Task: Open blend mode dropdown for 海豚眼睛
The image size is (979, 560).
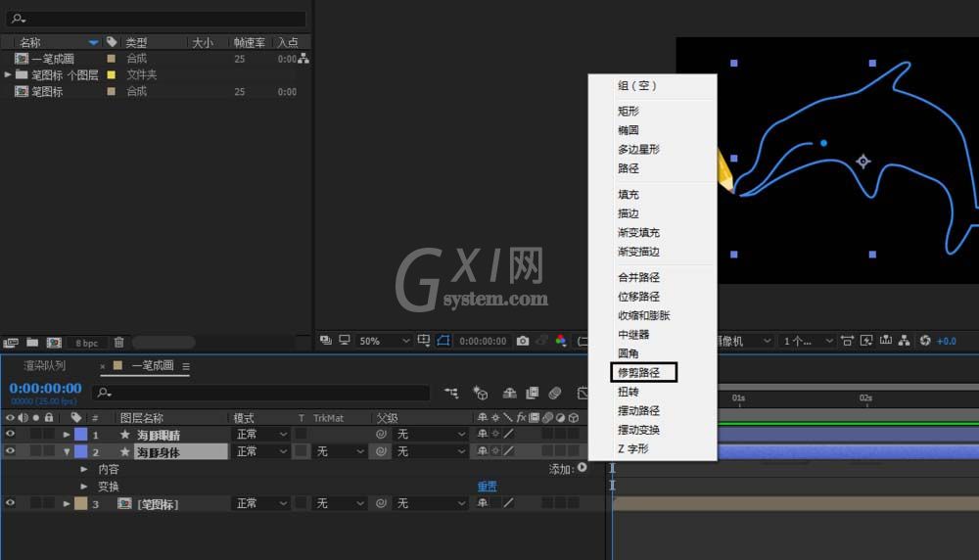Action: pyautogui.click(x=260, y=434)
